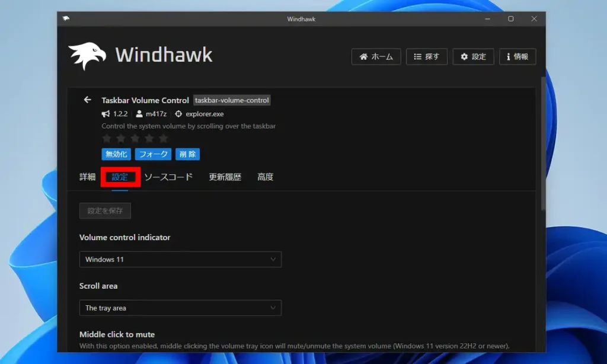The height and width of the screenshot is (364, 607).
Task: Open the 探す explore button
Action: [x=427, y=56]
